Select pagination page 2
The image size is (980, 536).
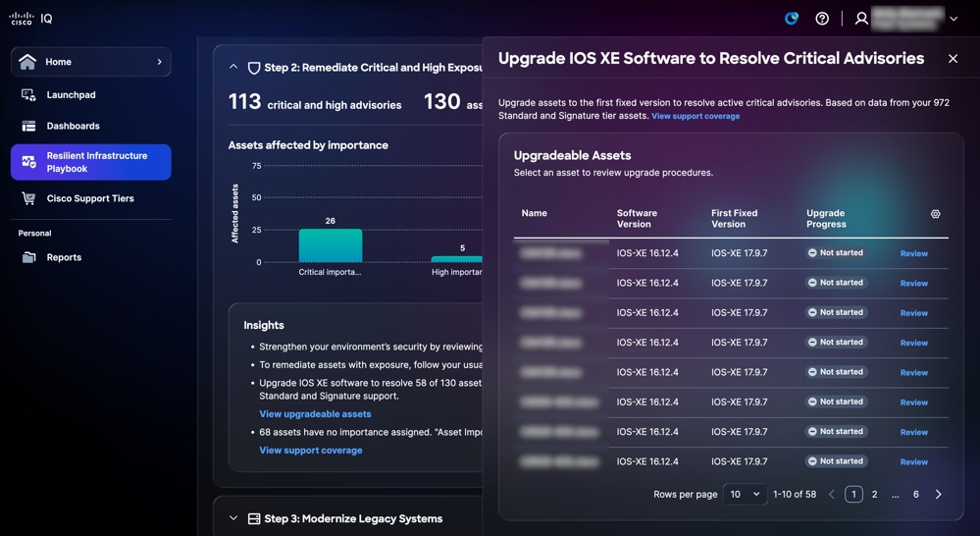pyautogui.click(x=874, y=495)
